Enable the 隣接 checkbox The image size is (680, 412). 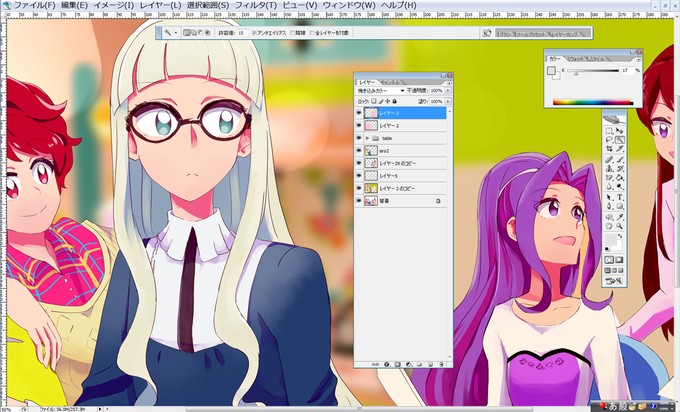(293, 33)
